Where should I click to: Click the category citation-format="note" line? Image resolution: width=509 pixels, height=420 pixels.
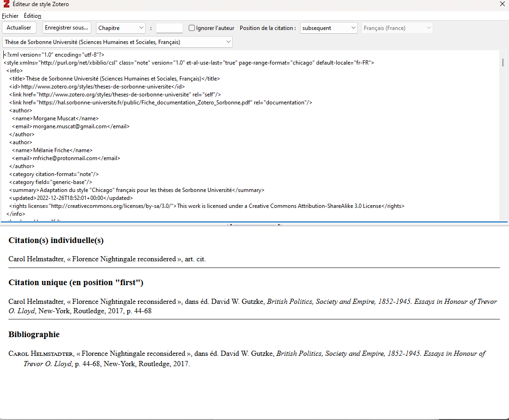click(54, 174)
